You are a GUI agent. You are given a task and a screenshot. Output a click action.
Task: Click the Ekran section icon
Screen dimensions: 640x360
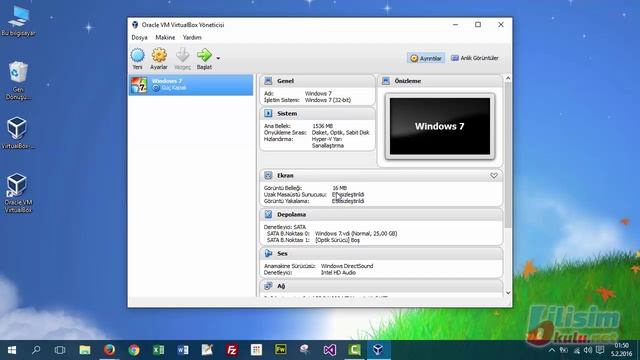click(268, 176)
